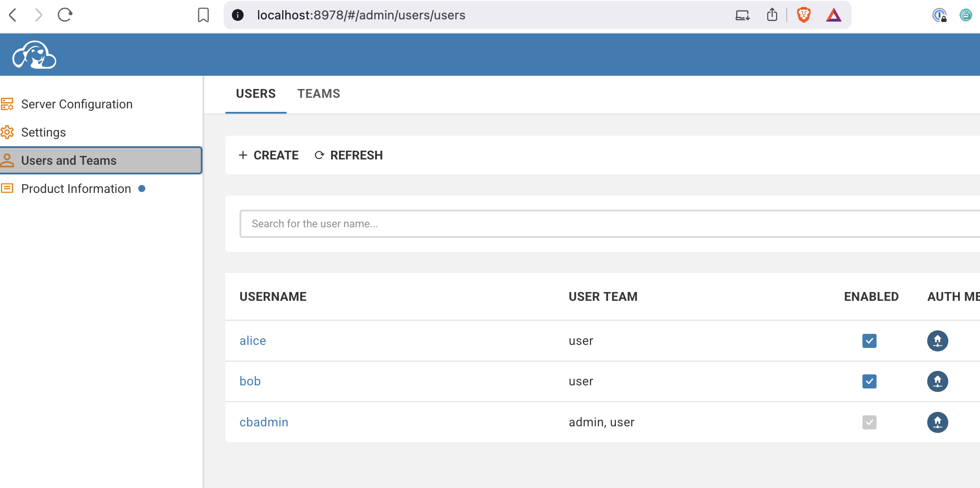Open Product Information sidebar item
Viewport: 980px width, 488px height.
[76, 189]
